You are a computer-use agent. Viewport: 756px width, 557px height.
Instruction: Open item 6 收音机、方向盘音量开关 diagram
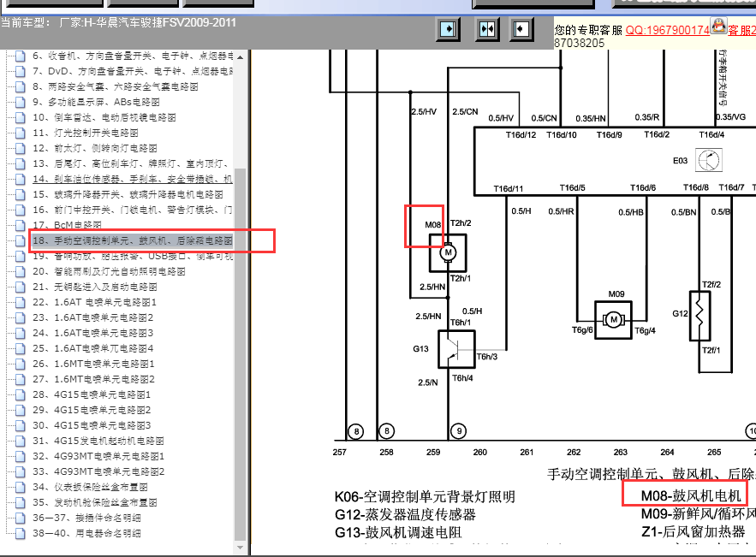133,56
